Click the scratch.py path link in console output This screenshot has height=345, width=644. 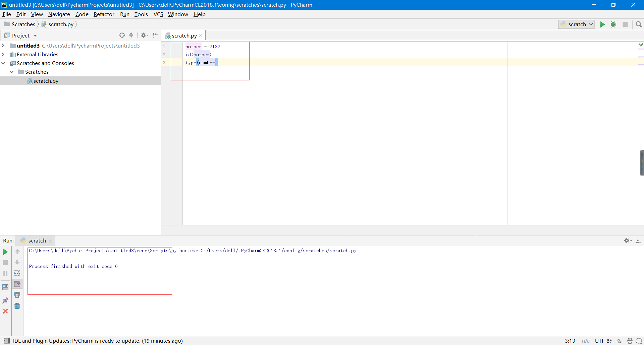[278, 251]
